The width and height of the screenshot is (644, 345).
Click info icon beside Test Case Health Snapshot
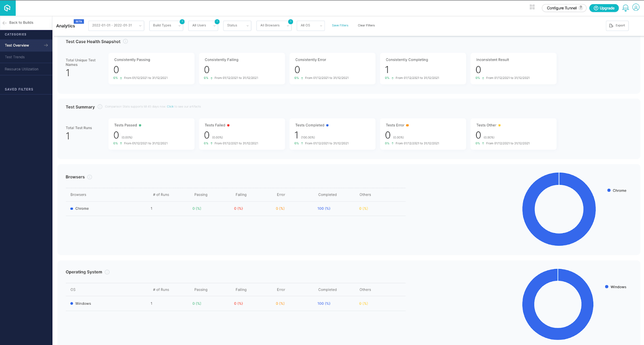pos(126,41)
